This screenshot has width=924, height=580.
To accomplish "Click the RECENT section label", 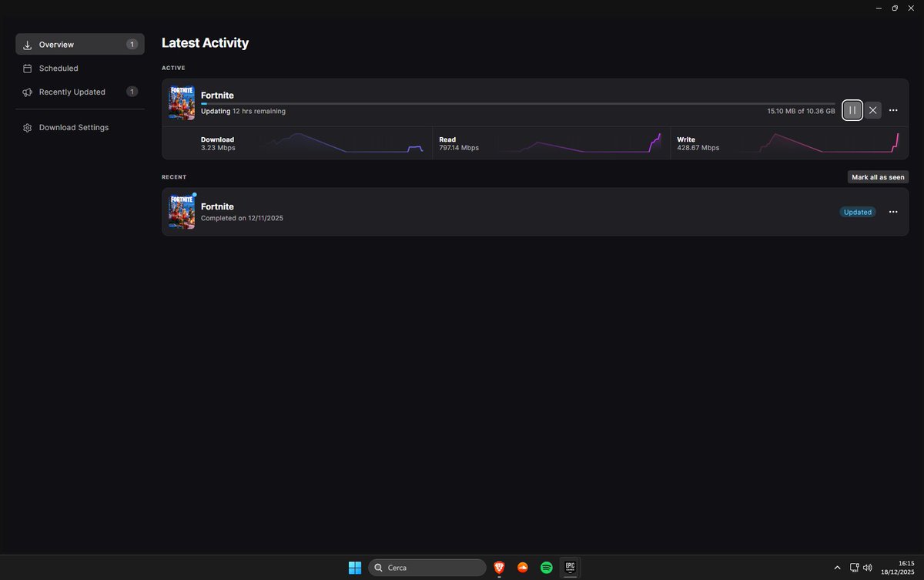I will pos(174,177).
